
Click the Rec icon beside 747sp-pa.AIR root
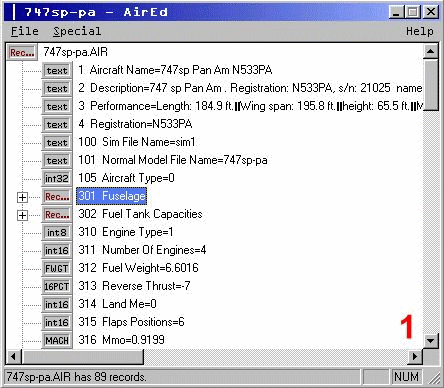(22, 53)
